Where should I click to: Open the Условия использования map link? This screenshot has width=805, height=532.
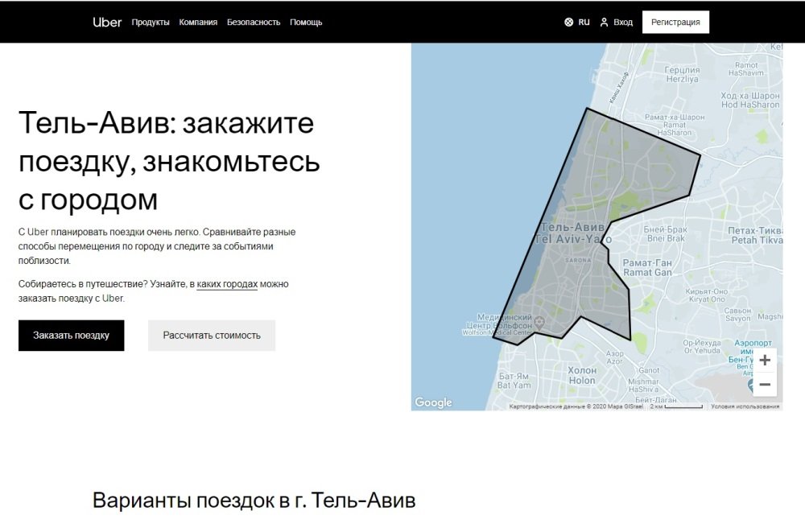(x=745, y=406)
